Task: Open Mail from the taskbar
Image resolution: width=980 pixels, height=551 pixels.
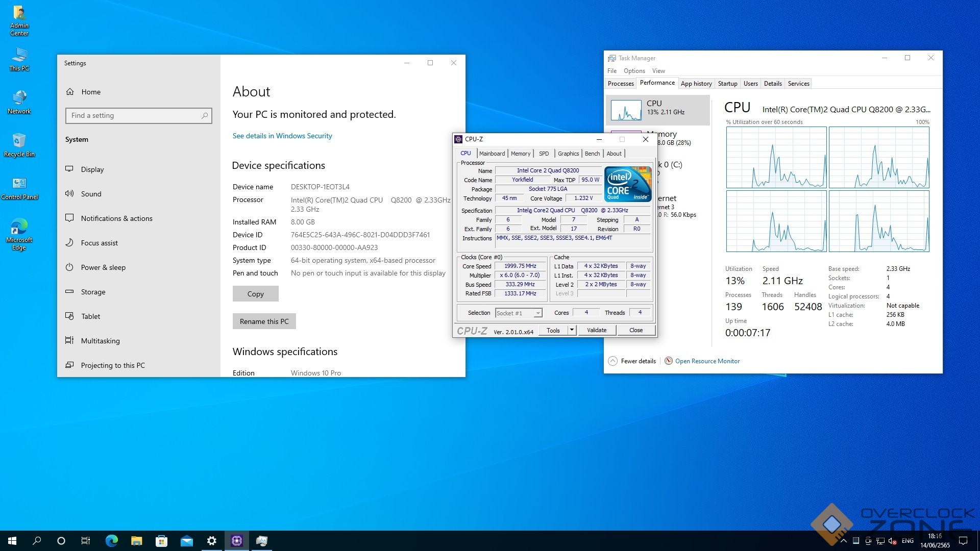Action: (x=186, y=541)
